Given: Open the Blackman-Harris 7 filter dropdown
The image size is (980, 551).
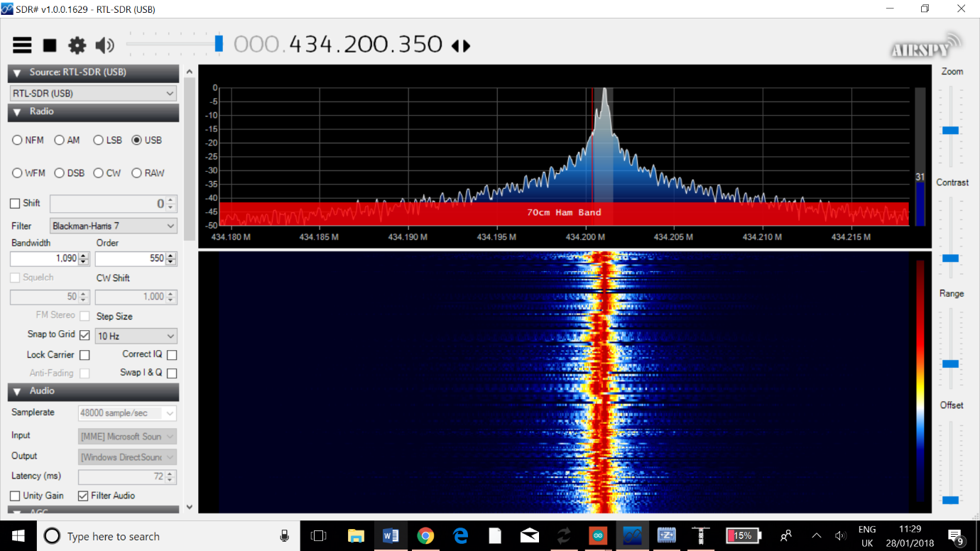Looking at the screenshot, I should pos(114,226).
